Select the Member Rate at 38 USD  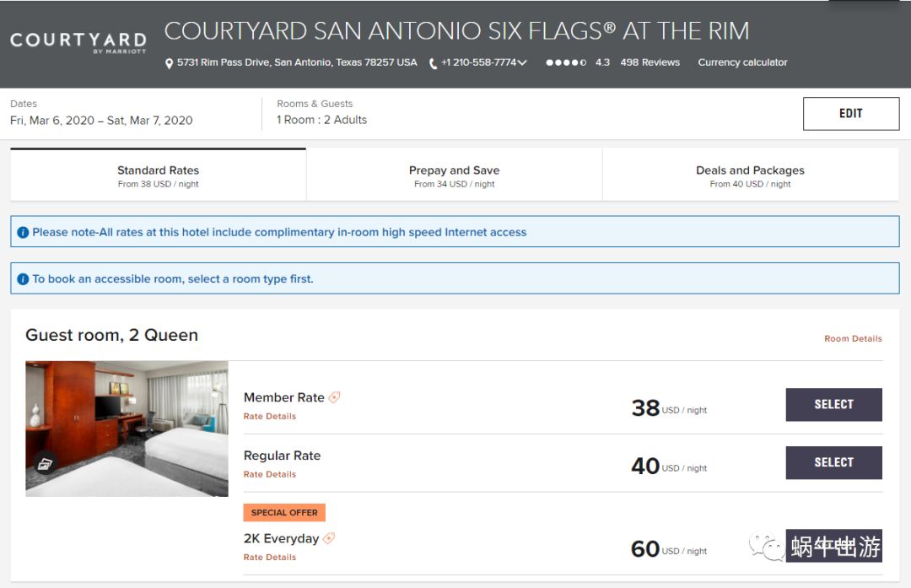[833, 404]
